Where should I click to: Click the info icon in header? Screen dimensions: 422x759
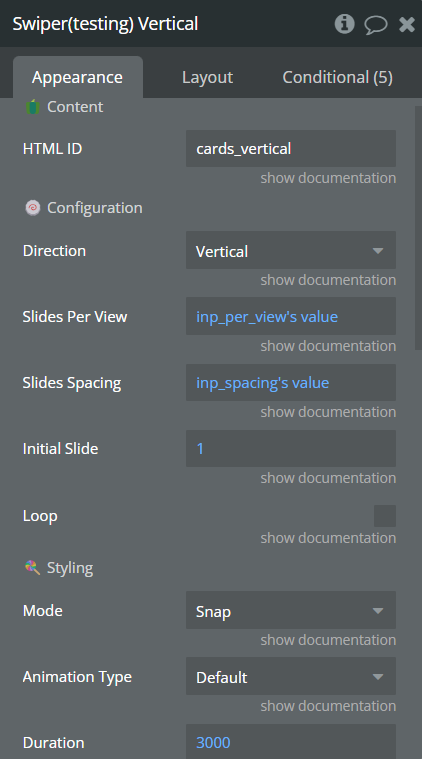coord(344,23)
